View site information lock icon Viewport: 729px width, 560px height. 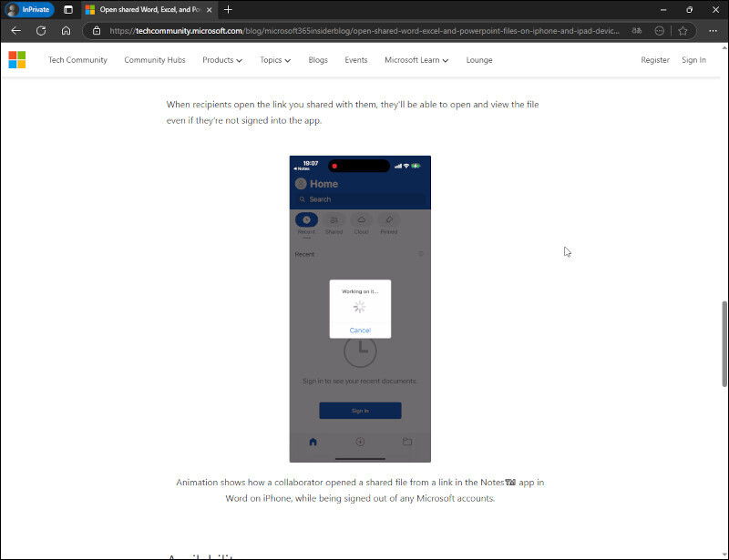coord(97,31)
